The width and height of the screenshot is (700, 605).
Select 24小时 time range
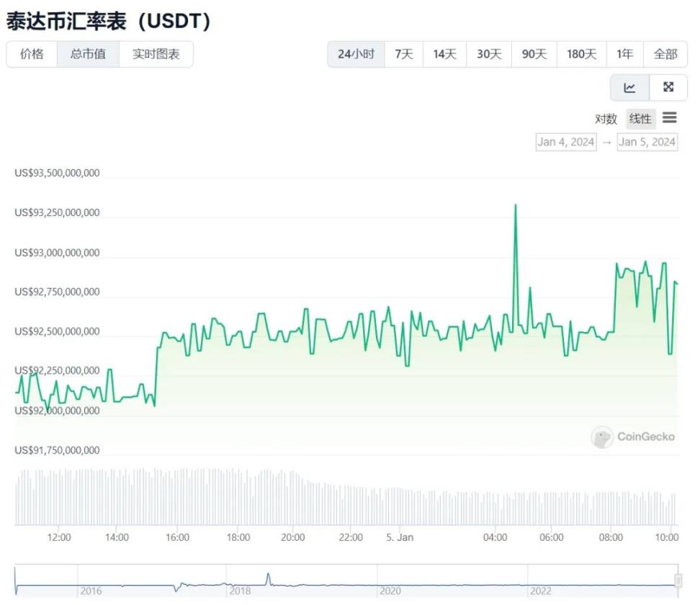tap(356, 54)
